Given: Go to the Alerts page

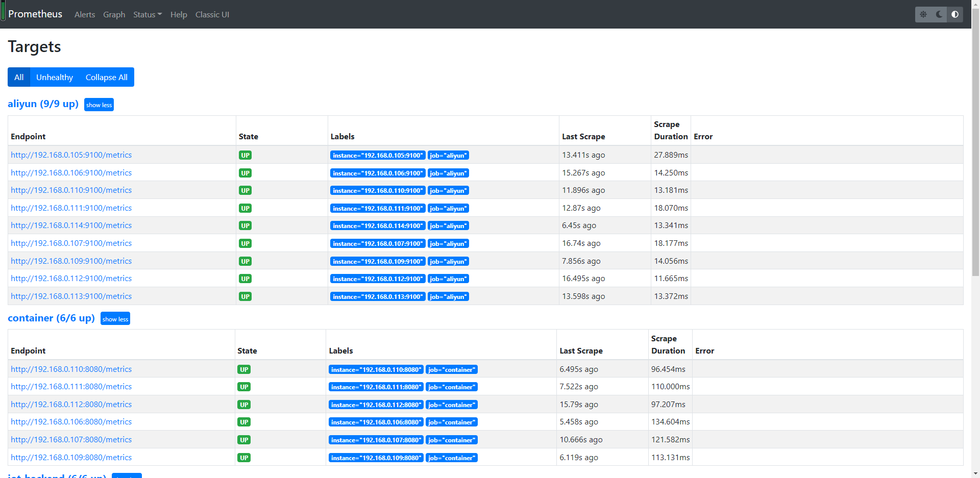Looking at the screenshot, I should (85, 14).
